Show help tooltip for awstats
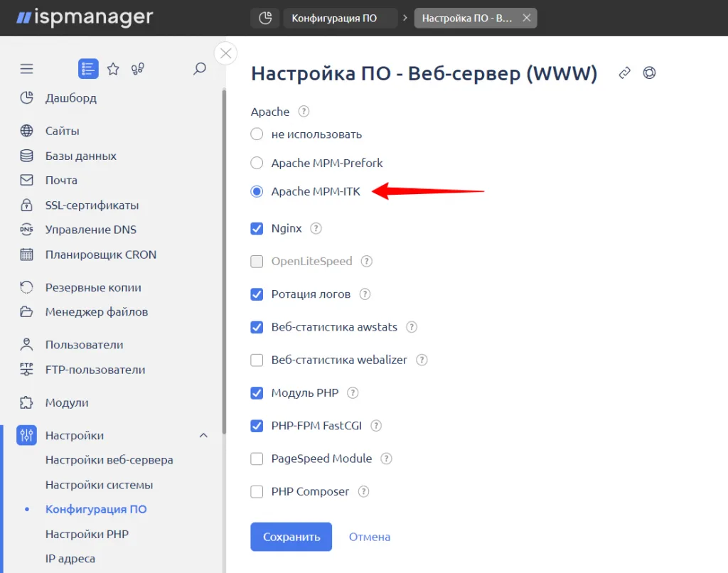Screen dimensions: 728x573 pyautogui.click(x=412, y=327)
